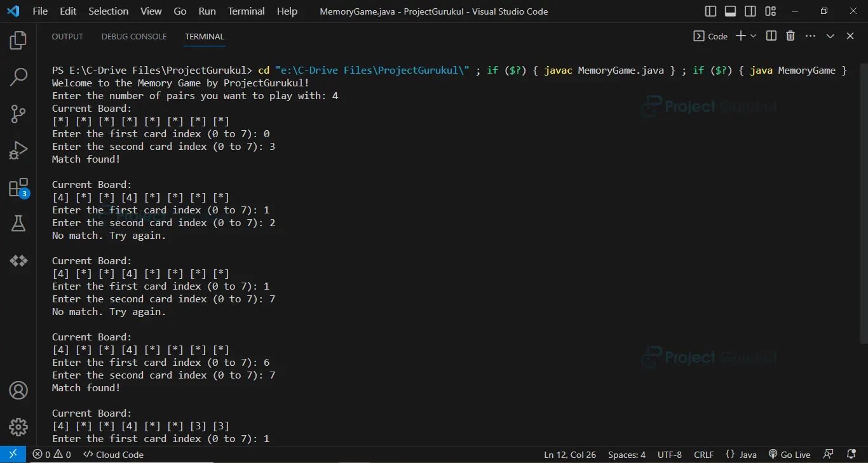Open the Terminal menu
Viewport: 868px width, 463px height.
pos(247,11)
